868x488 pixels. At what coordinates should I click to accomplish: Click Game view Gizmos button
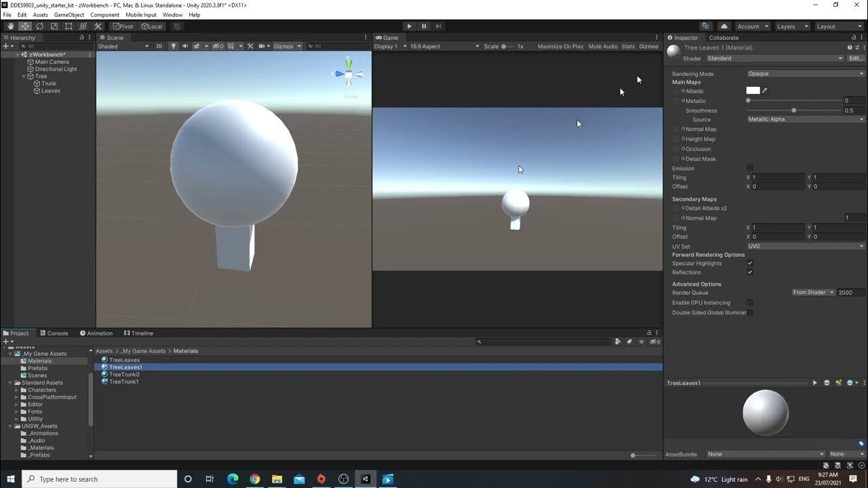pyautogui.click(x=648, y=46)
